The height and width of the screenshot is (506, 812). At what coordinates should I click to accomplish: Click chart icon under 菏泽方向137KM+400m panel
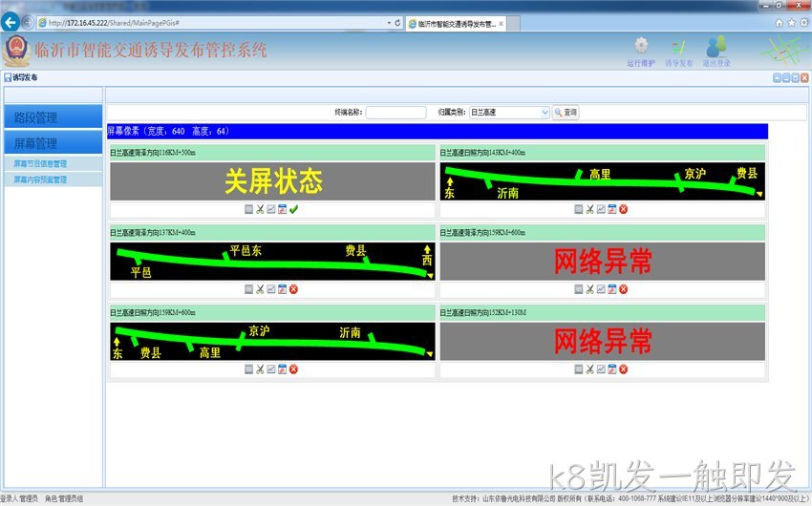pyautogui.click(x=271, y=289)
